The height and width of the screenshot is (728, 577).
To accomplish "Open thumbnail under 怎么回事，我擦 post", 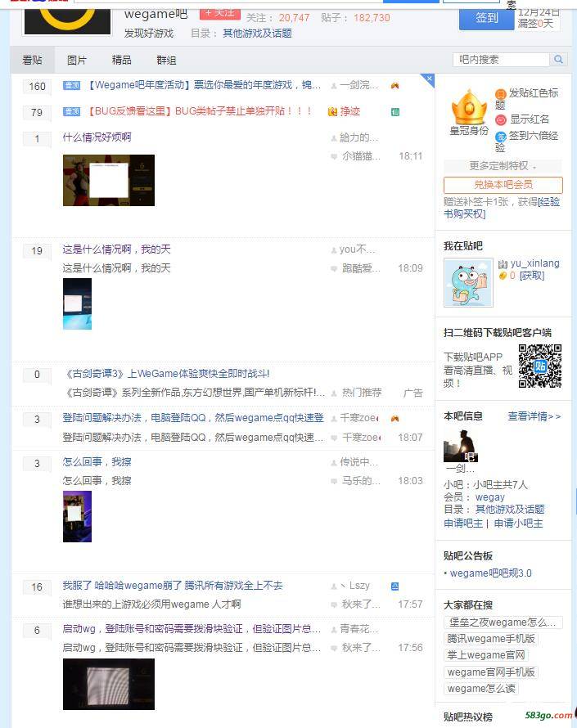I will coord(77,516).
